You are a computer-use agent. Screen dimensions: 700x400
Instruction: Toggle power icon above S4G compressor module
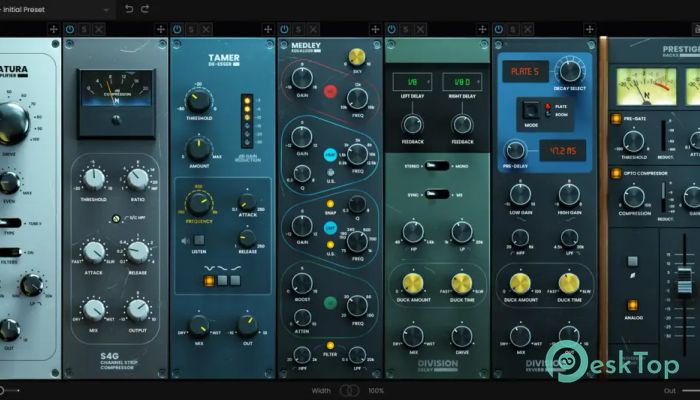[x=71, y=30]
